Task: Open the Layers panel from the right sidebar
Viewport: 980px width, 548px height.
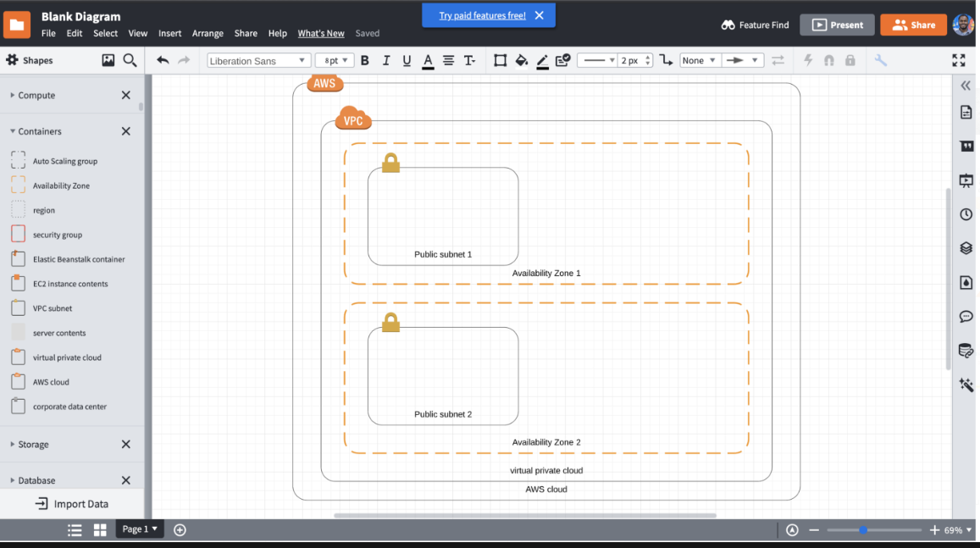Action: [x=966, y=248]
